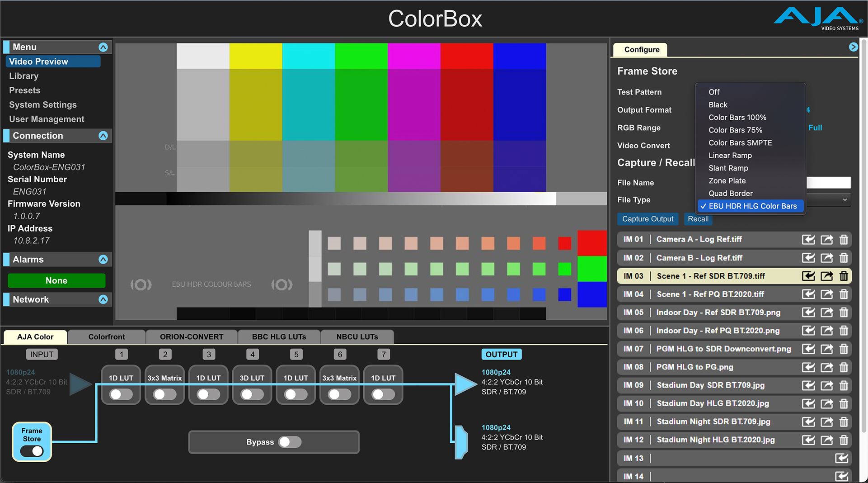Click the File Name input field
Image resolution: width=868 pixels, height=483 pixels.
(828, 183)
